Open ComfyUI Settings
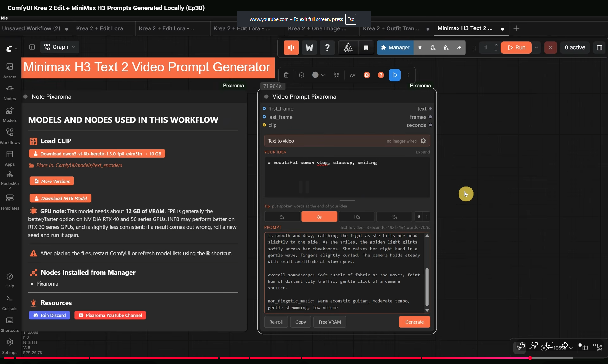Screen dimensions: 608x364 click(10, 347)
